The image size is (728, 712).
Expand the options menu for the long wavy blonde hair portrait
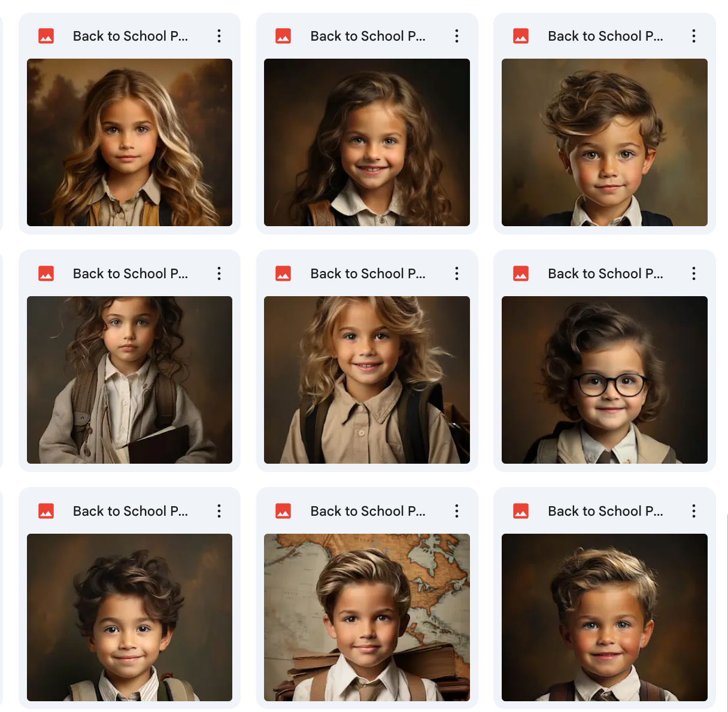click(219, 36)
